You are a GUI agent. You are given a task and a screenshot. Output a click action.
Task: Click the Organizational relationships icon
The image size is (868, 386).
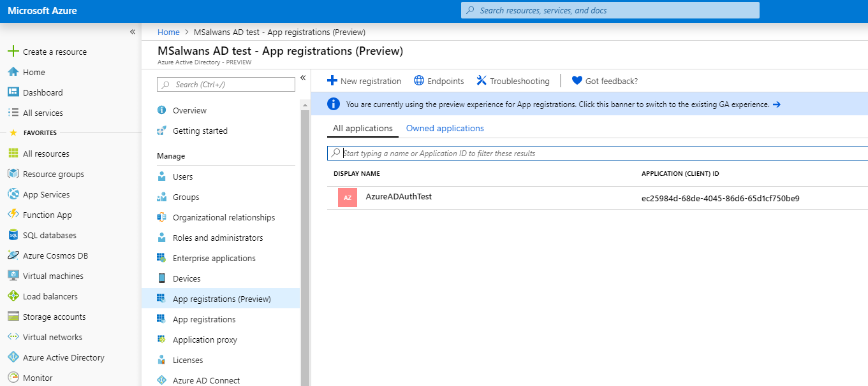point(161,217)
